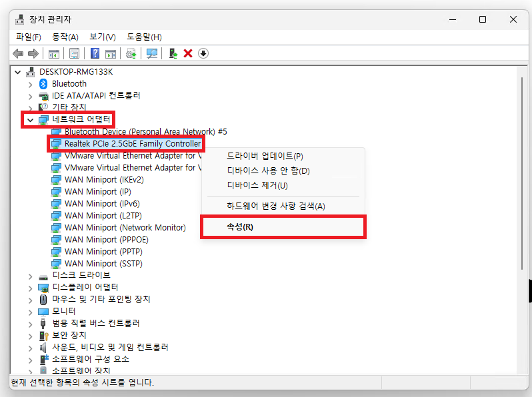Maximize the Device Manager window
The width and height of the screenshot is (532, 397).
[483, 20]
